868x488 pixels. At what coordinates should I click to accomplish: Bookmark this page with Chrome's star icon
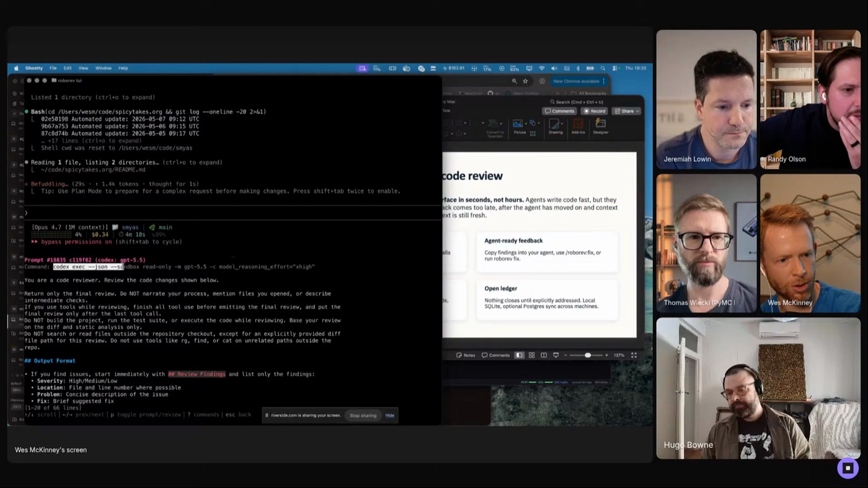525,81
